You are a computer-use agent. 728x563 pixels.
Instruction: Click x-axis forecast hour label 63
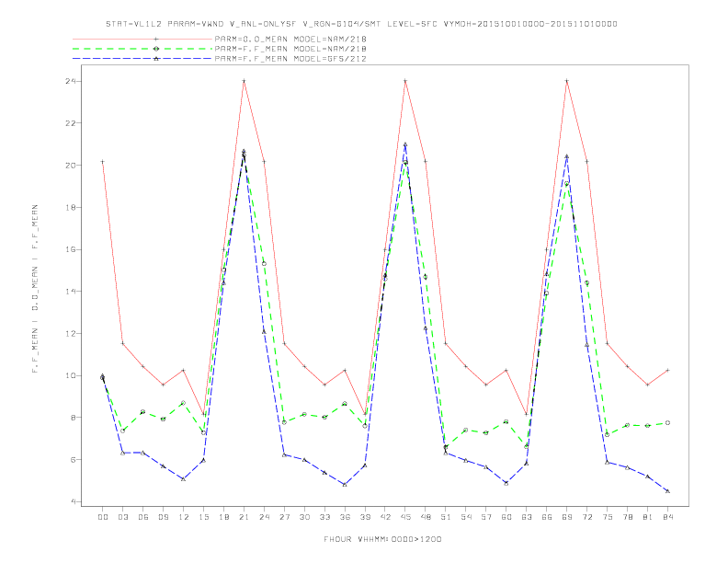coord(527,517)
